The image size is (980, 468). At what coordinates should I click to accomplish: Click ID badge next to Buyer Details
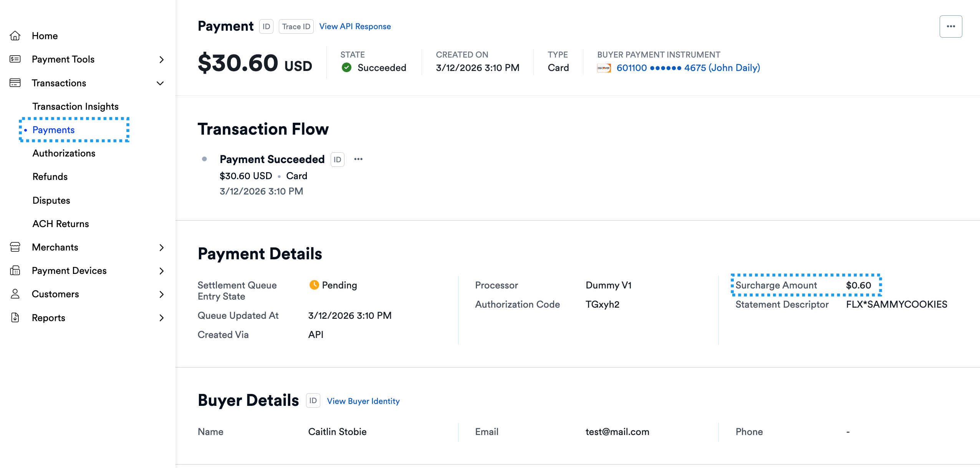[313, 400]
